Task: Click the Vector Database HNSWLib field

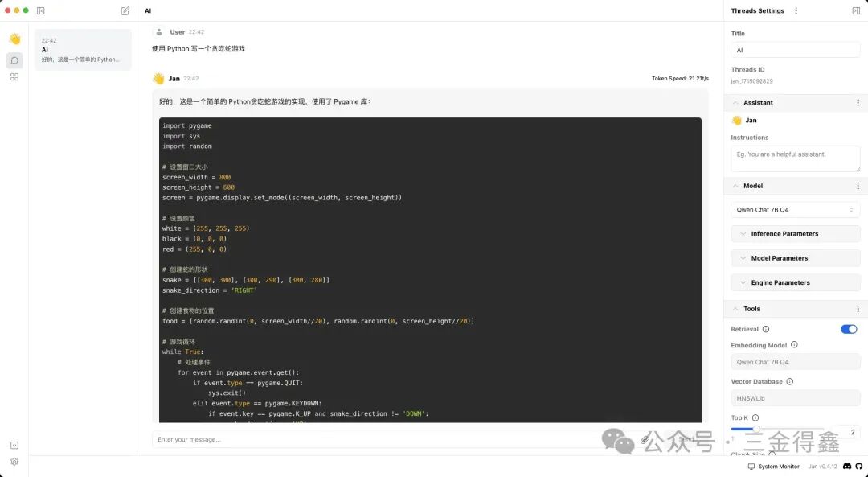Action: click(x=796, y=398)
